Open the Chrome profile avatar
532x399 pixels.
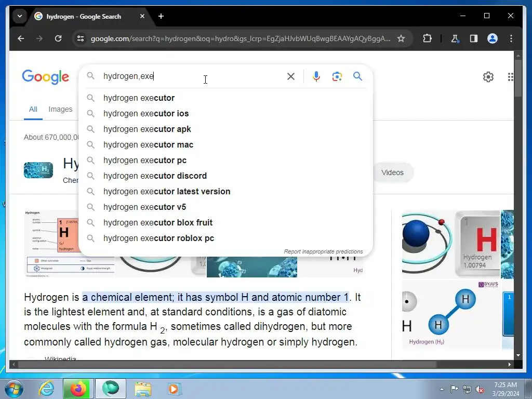(493, 38)
